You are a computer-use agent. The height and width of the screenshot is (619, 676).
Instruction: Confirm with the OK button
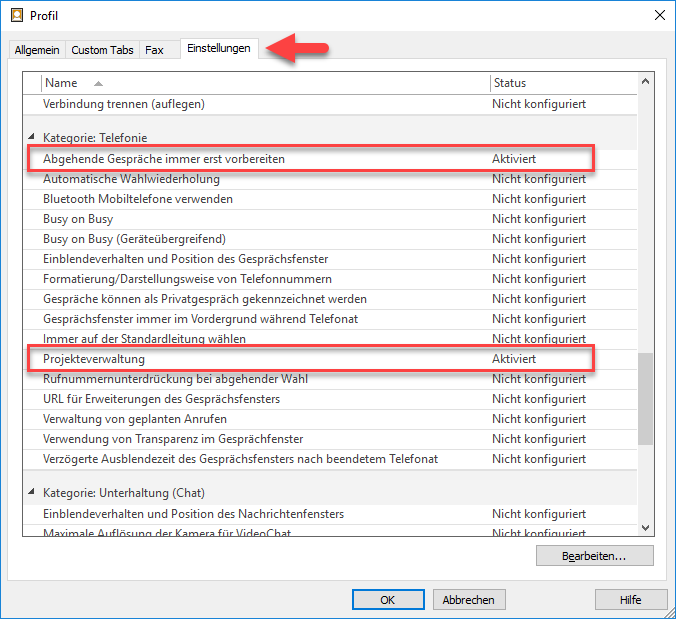[x=388, y=599]
